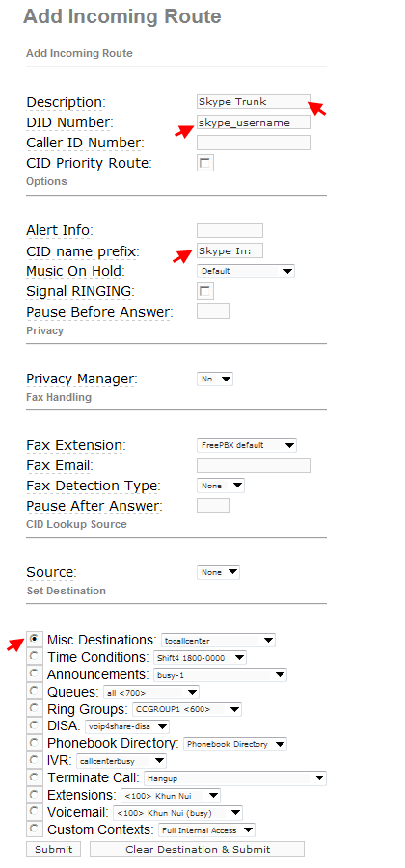Screen dimensions: 405x868
Task: Select the Queues destination radio button
Action: pyautogui.click(x=35, y=691)
